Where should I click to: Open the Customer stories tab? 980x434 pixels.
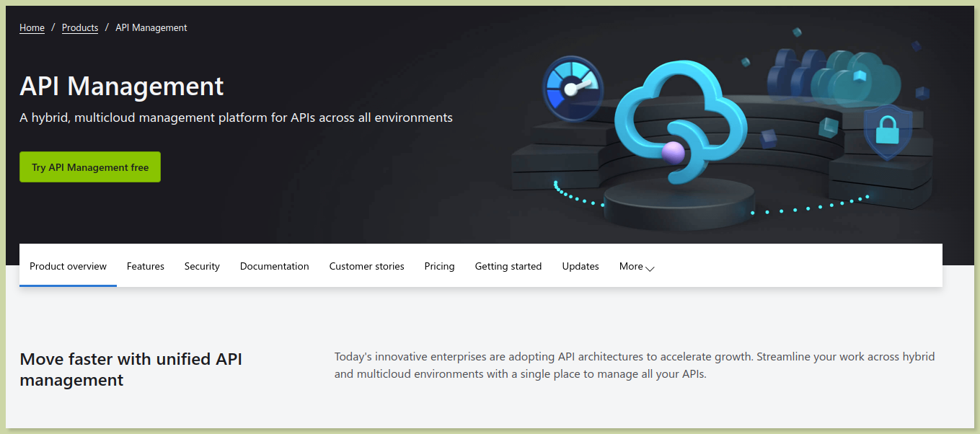point(367,266)
